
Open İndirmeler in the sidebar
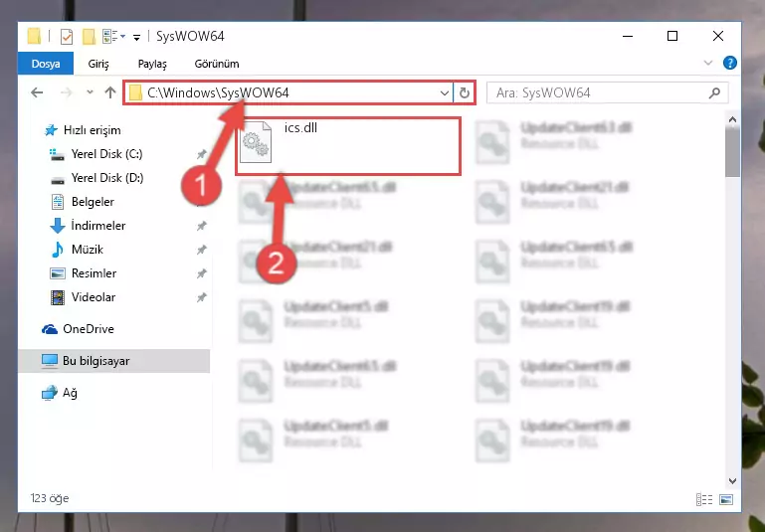(98, 226)
